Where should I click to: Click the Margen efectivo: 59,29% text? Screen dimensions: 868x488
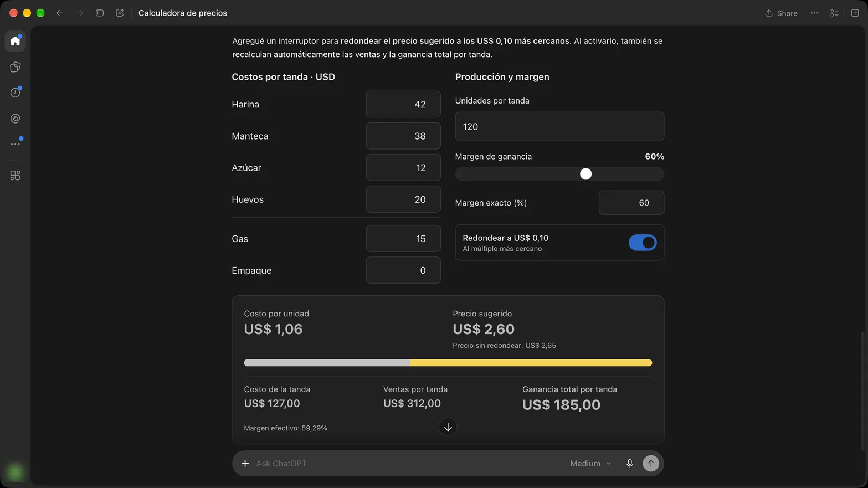click(285, 428)
